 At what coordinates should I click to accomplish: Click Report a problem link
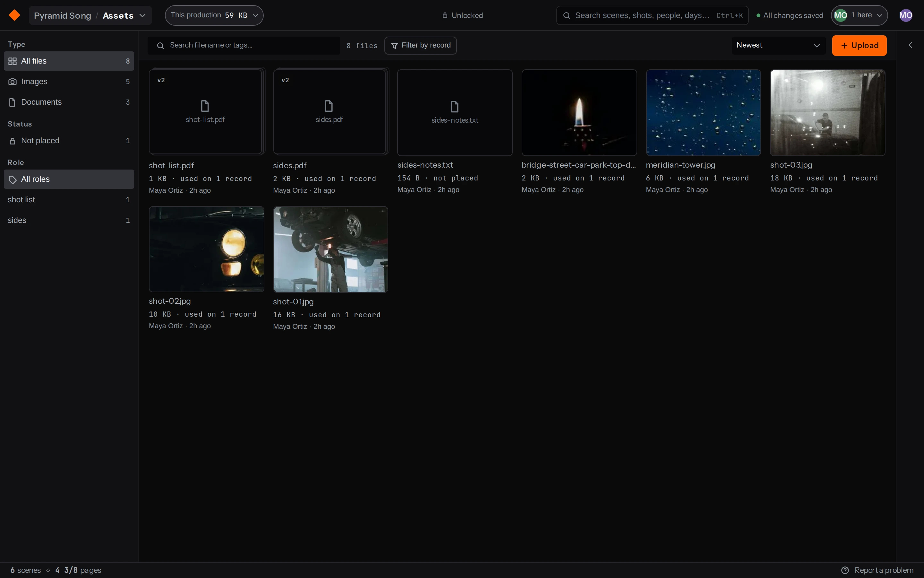click(884, 570)
